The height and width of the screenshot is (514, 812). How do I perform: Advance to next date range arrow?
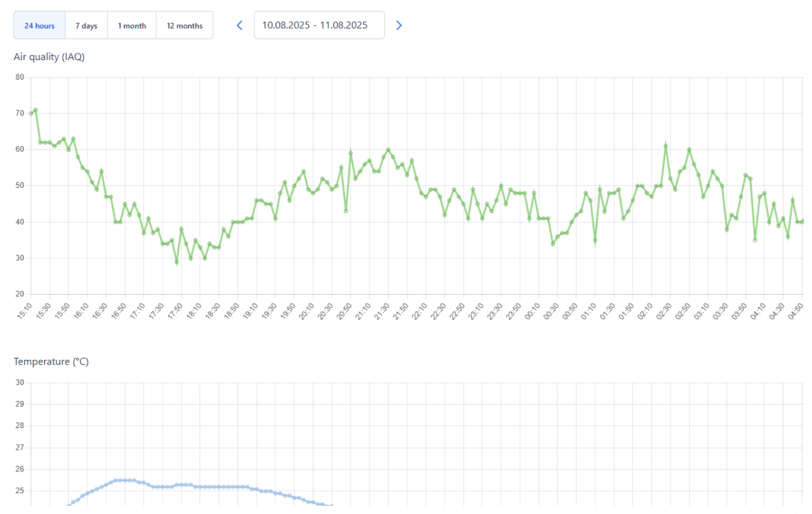click(x=399, y=25)
